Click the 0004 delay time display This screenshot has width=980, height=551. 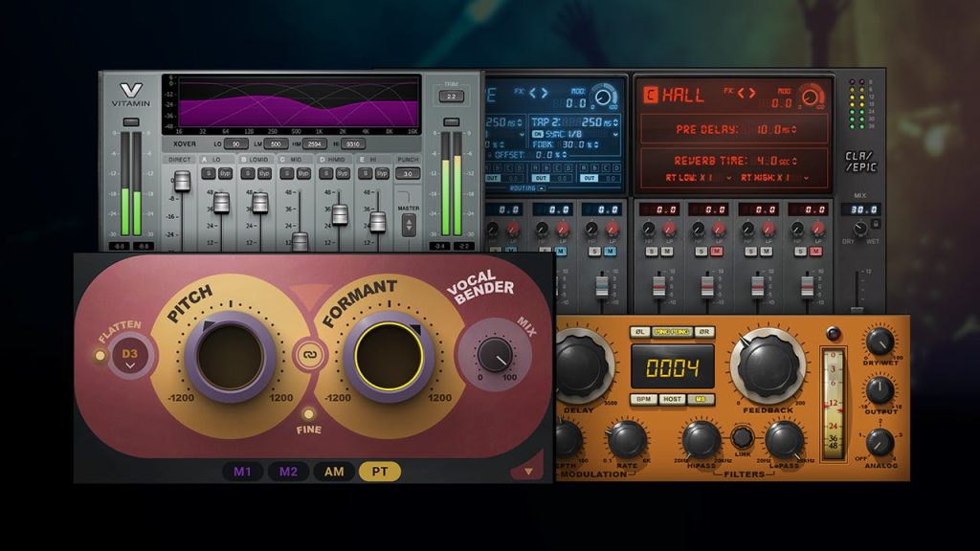point(672,366)
